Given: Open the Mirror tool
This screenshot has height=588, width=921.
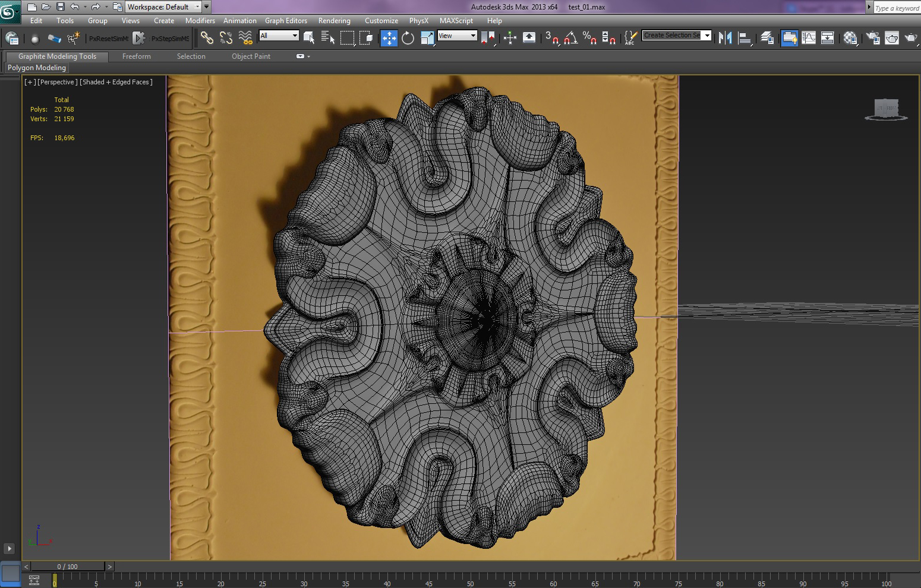Looking at the screenshot, I should (725, 38).
